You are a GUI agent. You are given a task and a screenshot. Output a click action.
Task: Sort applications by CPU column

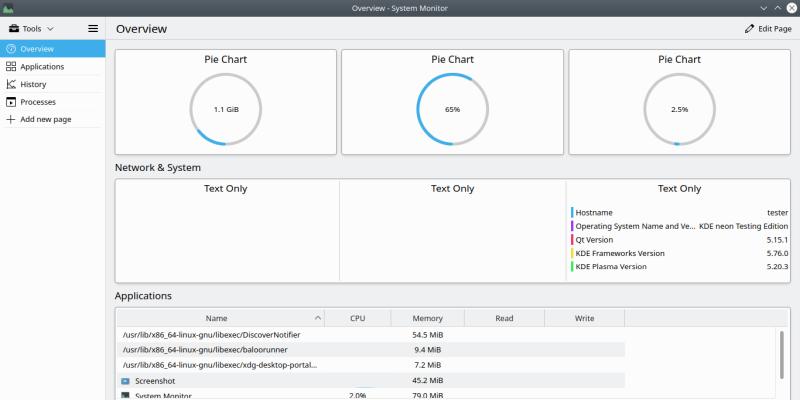pyautogui.click(x=357, y=318)
